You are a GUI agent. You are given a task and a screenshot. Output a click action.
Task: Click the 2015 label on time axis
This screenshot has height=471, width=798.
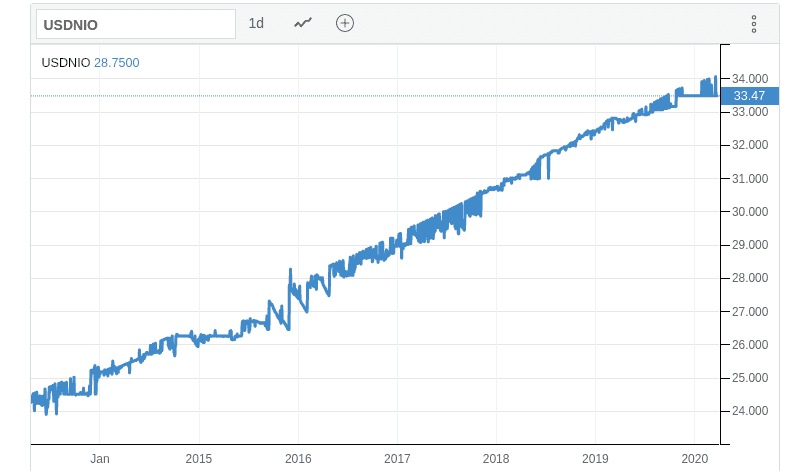coord(198,459)
